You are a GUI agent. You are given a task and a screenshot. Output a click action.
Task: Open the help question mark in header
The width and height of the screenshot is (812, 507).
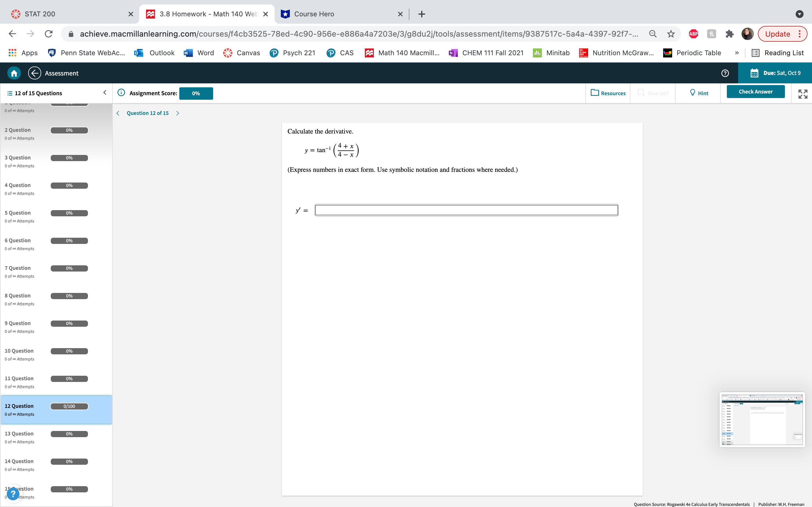click(x=725, y=73)
